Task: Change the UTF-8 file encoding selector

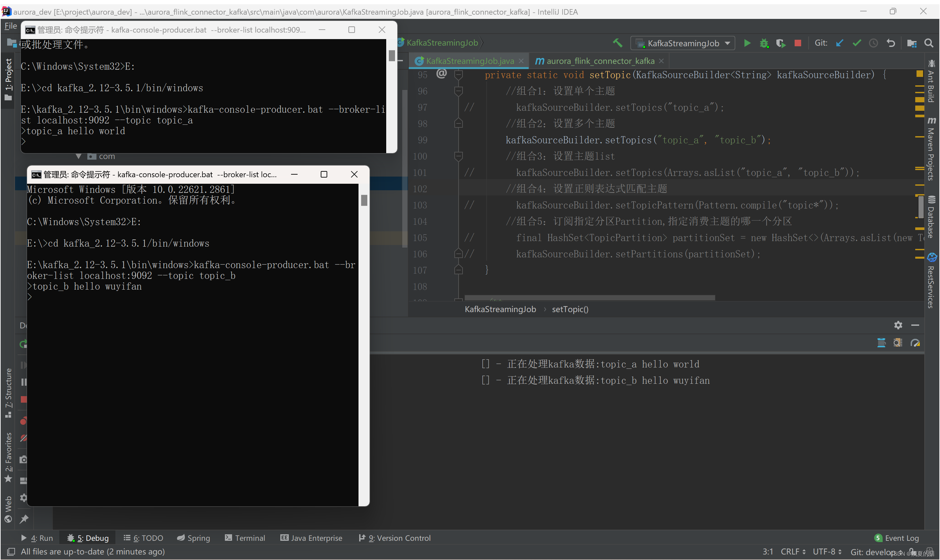Action: [827, 552]
